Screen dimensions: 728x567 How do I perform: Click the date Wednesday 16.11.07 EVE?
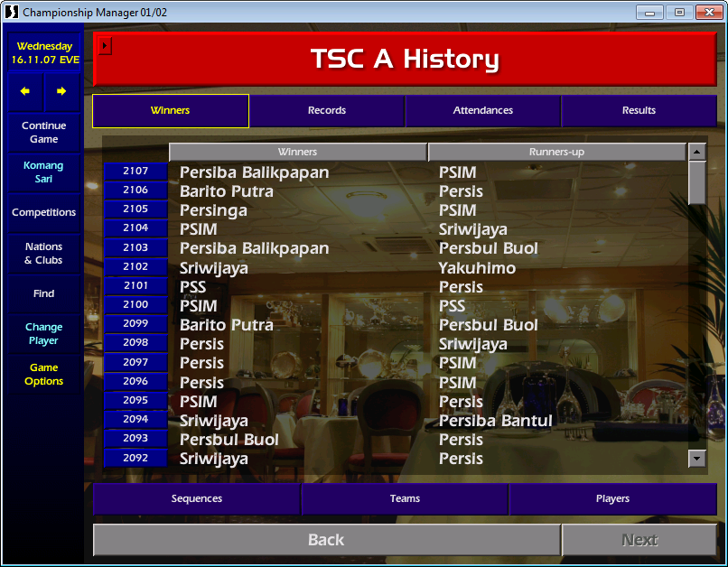(x=44, y=52)
